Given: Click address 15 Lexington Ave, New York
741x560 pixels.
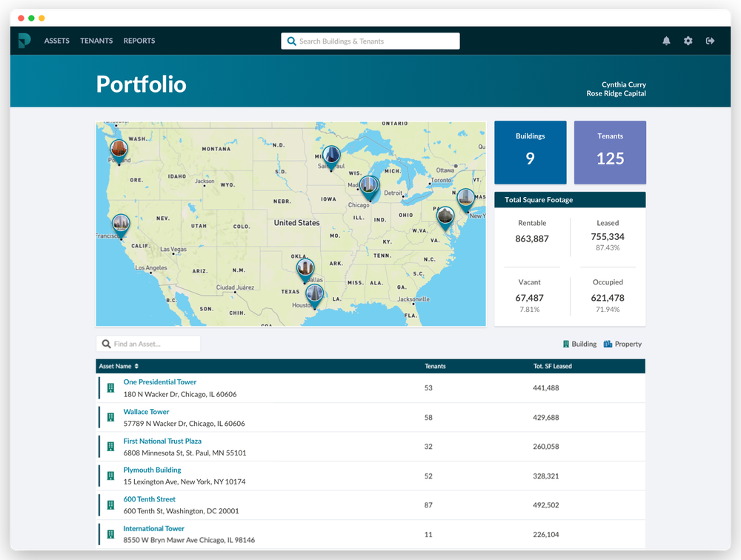Looking at the screenshot, I should pyautogui.click(x=185, y=481).
